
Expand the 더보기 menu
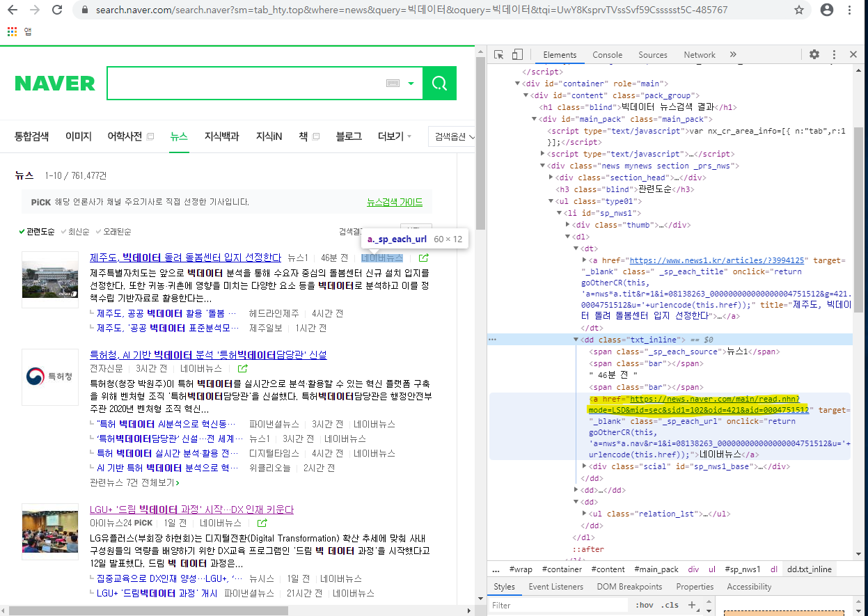[395, 136]
